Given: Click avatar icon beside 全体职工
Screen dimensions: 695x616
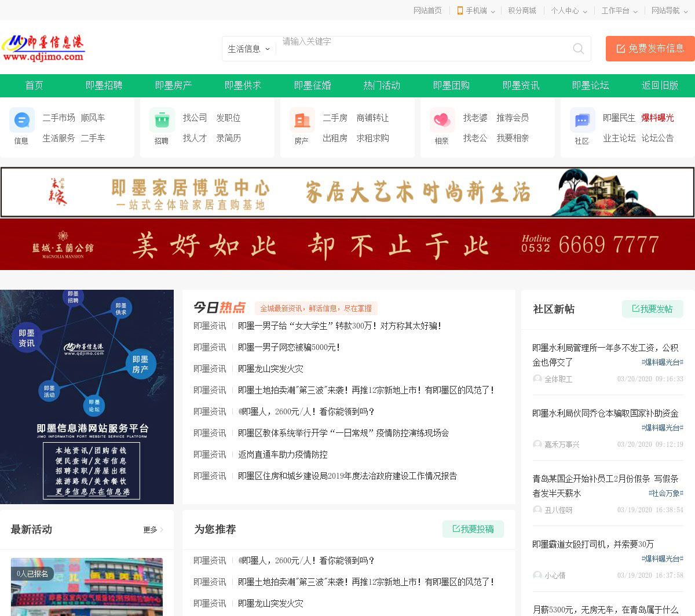Looking at the screenshot, I should pos(537,378).
